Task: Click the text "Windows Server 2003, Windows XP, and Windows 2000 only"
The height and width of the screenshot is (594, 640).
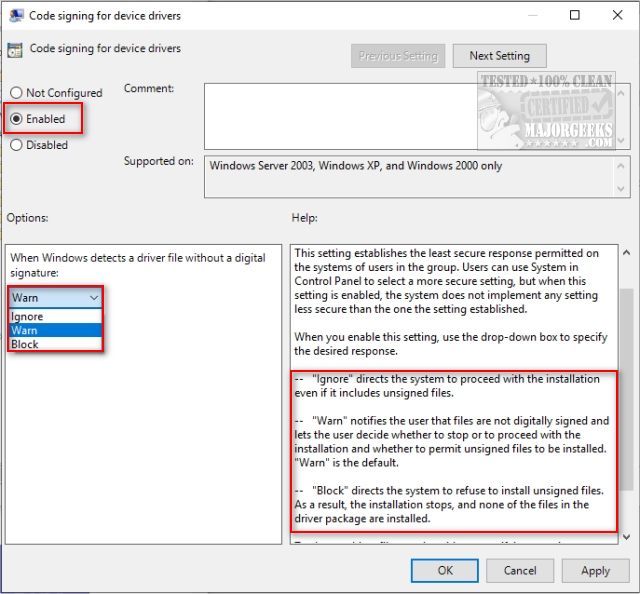Action: pos(356,166)
